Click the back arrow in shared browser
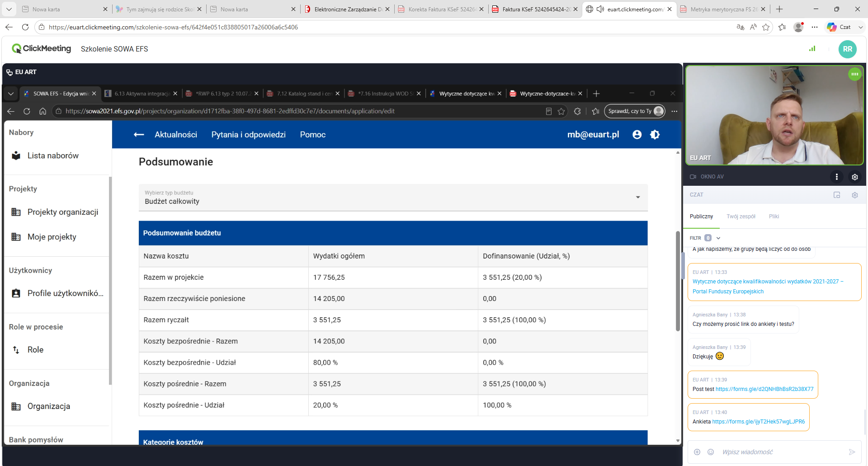Image resolution: width=868 pixels, height=466 pixels. tap(11, 111)
